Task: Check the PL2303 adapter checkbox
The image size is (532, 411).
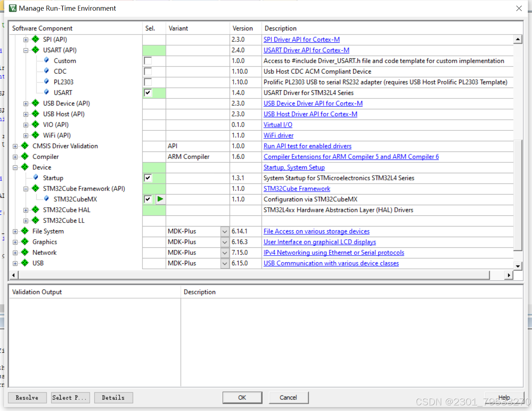Action: tap(148, 82)
